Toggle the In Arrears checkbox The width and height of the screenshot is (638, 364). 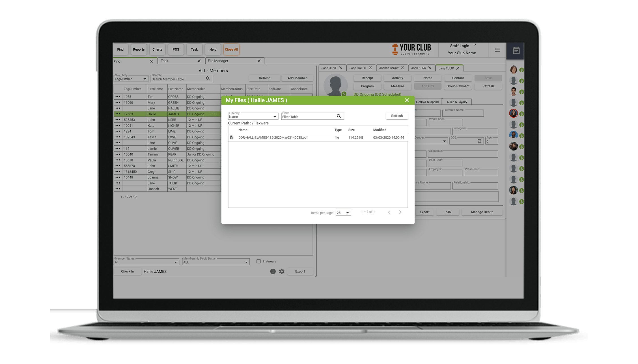click(x=258, y=262)
